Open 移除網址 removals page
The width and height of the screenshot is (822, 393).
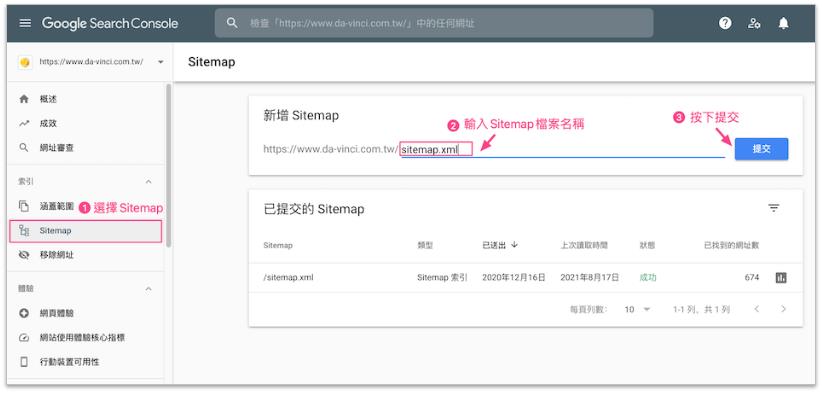click(x=57, y=255)
